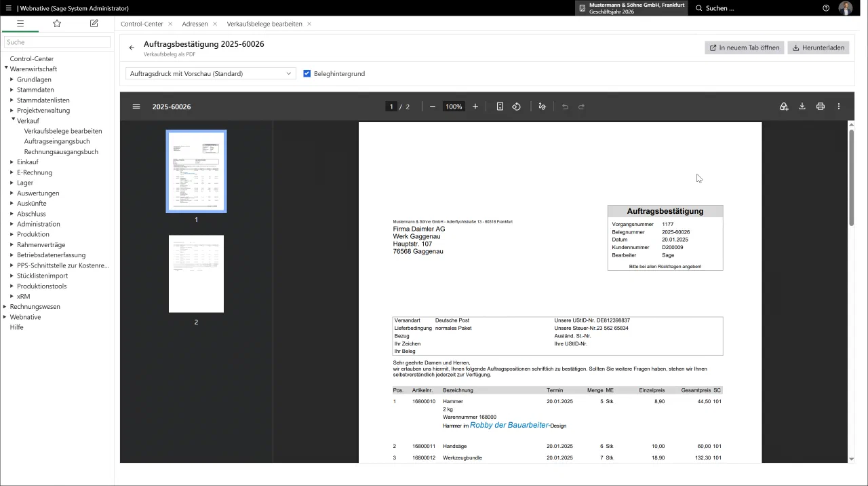Click the PDF redo arrow
This screenshot has height=486, width=868.
581,107
